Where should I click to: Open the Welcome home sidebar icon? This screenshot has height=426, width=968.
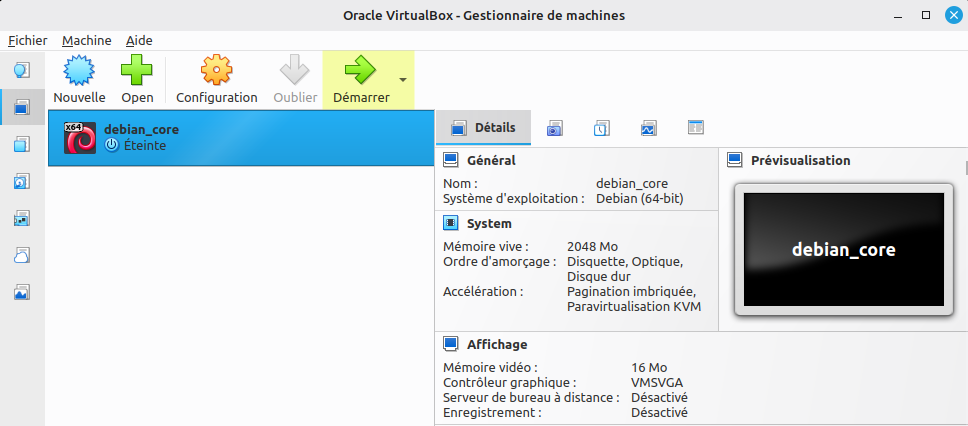tap(22, 71)
